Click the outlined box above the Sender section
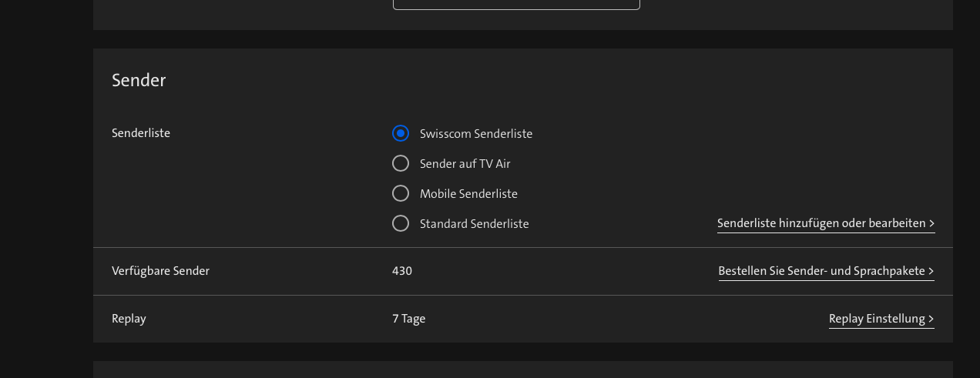This screenshot has width=980, height=378. pyautogui.click(x=516, y=5)
